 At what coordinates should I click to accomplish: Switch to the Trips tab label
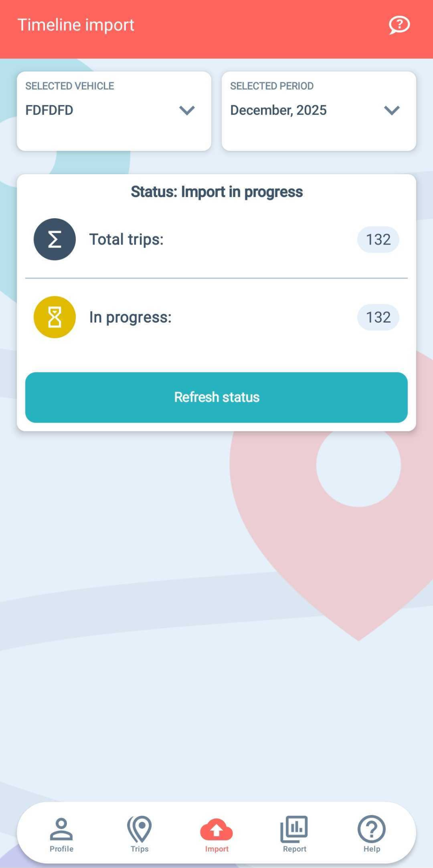click(x=139, y=849)
